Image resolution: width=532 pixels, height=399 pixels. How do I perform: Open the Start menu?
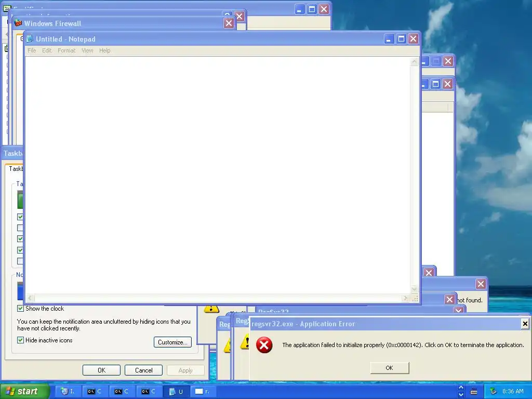(24, 391)
